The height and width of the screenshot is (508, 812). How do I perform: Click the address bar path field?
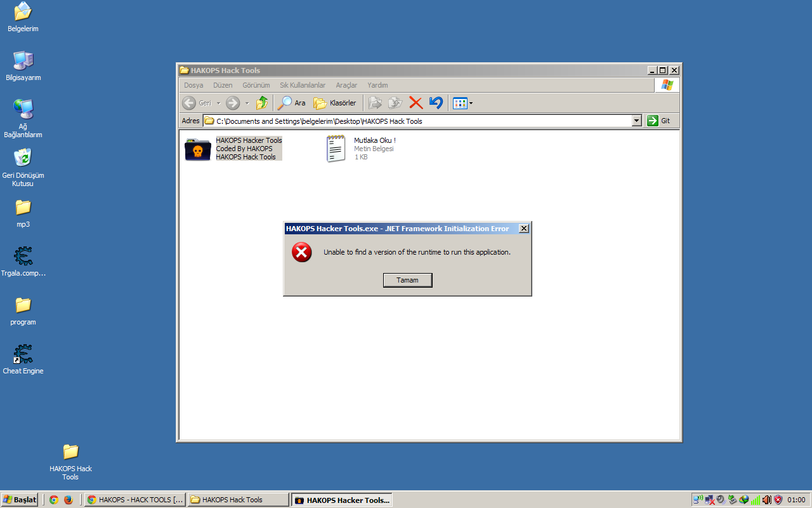click(417, 121)
